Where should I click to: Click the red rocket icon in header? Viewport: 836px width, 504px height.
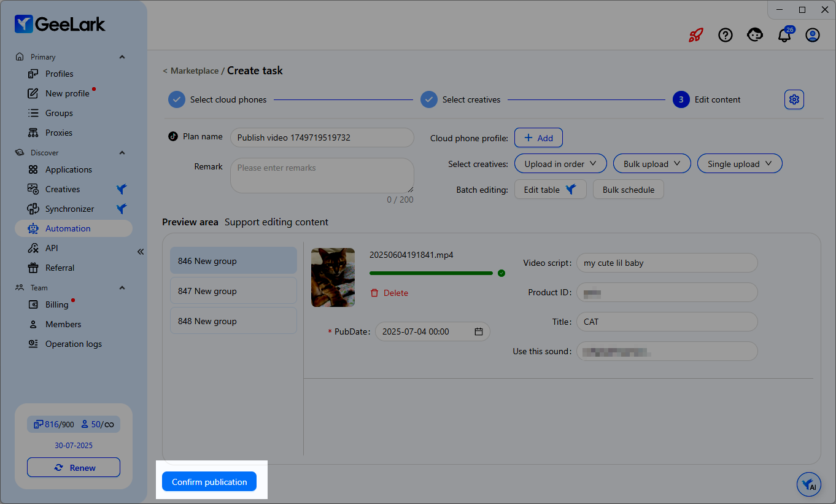(695, 35)
